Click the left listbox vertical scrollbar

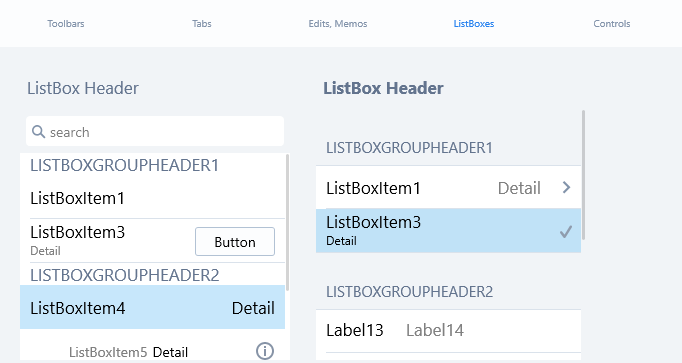point(287,223)
